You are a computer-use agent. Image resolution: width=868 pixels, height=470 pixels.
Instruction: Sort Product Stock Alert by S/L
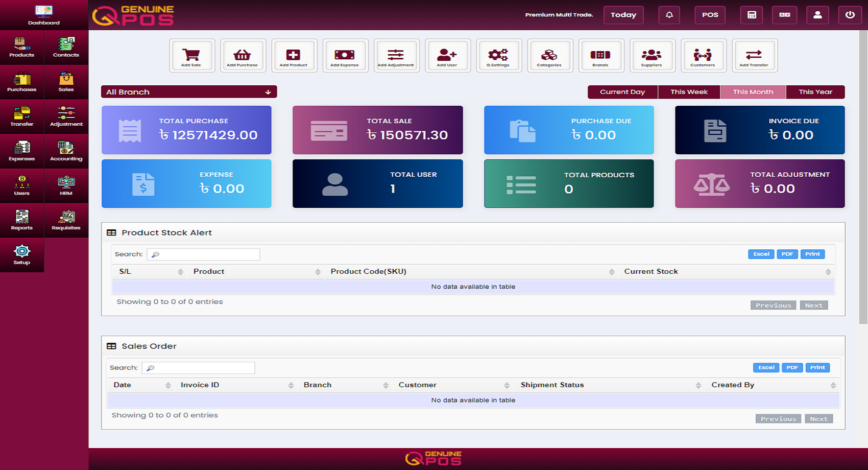click(x=149, y=272)
